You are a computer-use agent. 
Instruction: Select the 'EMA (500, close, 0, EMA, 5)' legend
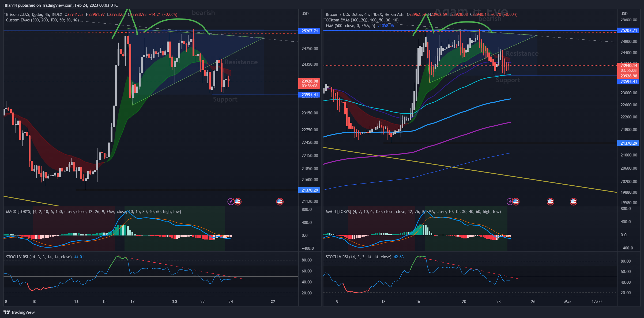tap(350, 26)
